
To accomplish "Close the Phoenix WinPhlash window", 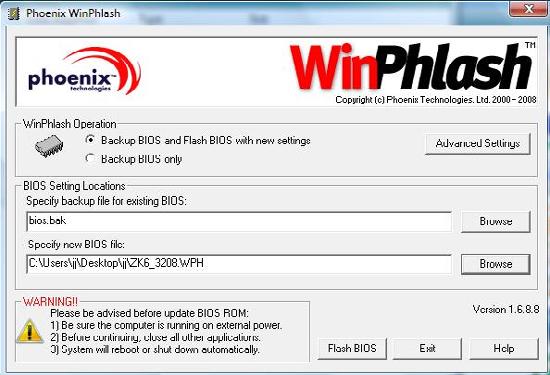I will (529, 9).
